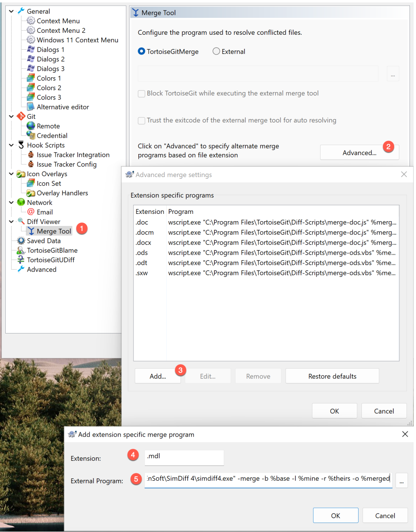Click the Saved Data gear icon
Image resolution: width=416 pixels, height=532 pixels.
21,241
